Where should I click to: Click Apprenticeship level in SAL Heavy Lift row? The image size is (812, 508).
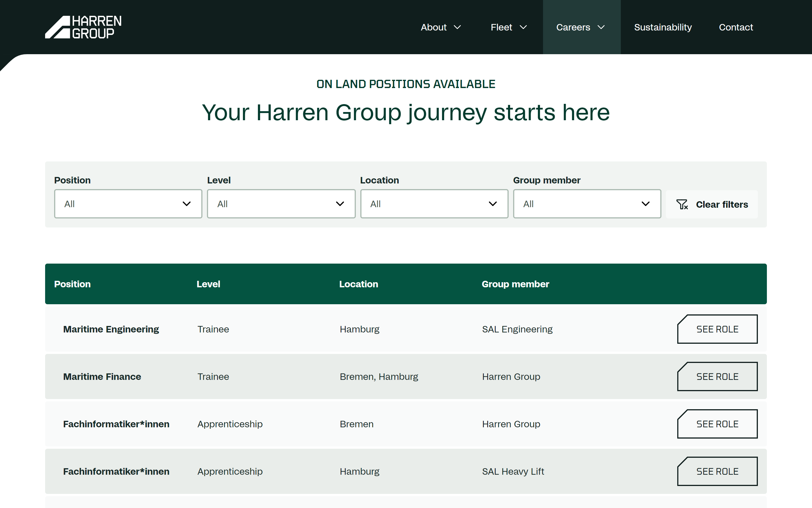click(230, 471)
